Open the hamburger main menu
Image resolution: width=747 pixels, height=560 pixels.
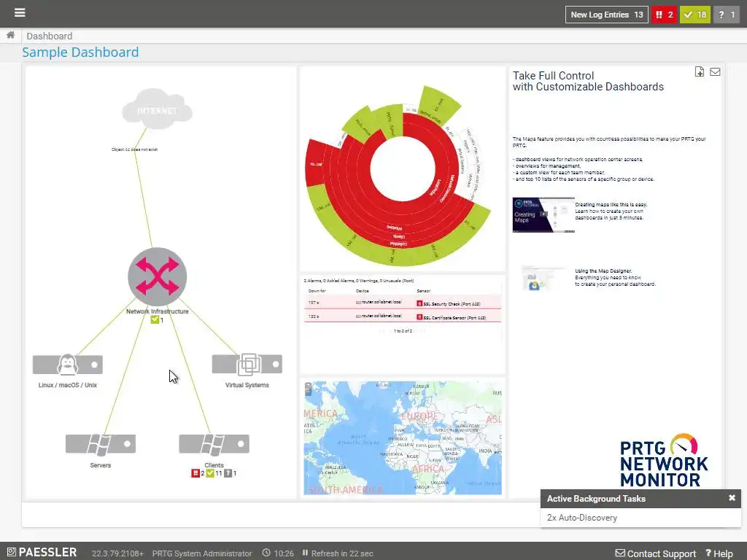coord(20,12)
